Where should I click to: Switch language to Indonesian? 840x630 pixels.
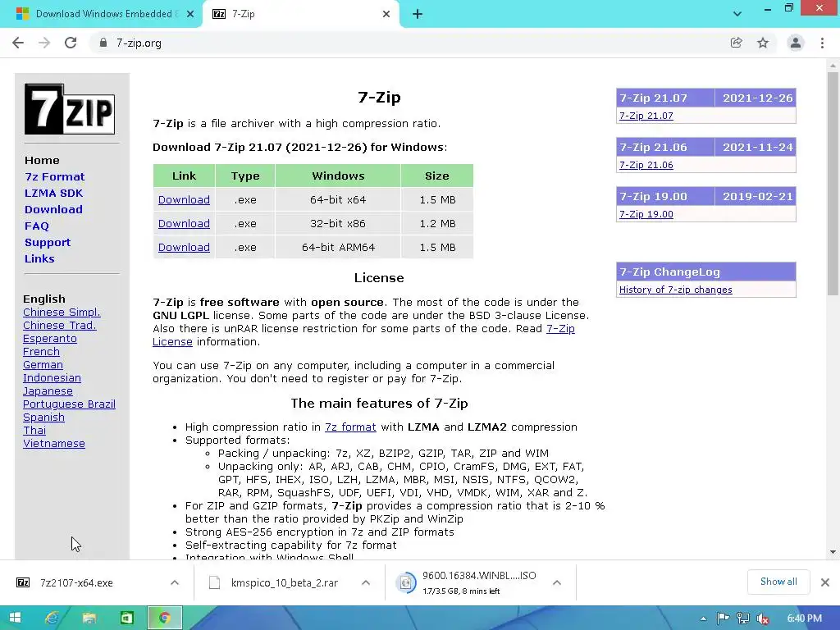tap(52, 377)
